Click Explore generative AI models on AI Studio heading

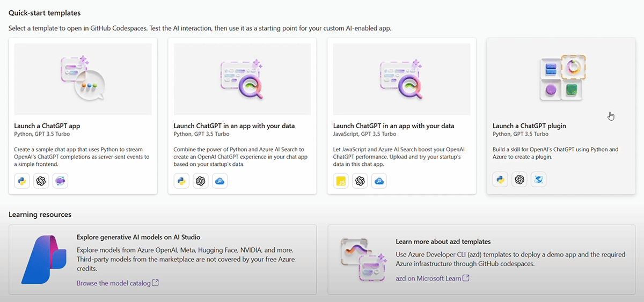[138, 237]
